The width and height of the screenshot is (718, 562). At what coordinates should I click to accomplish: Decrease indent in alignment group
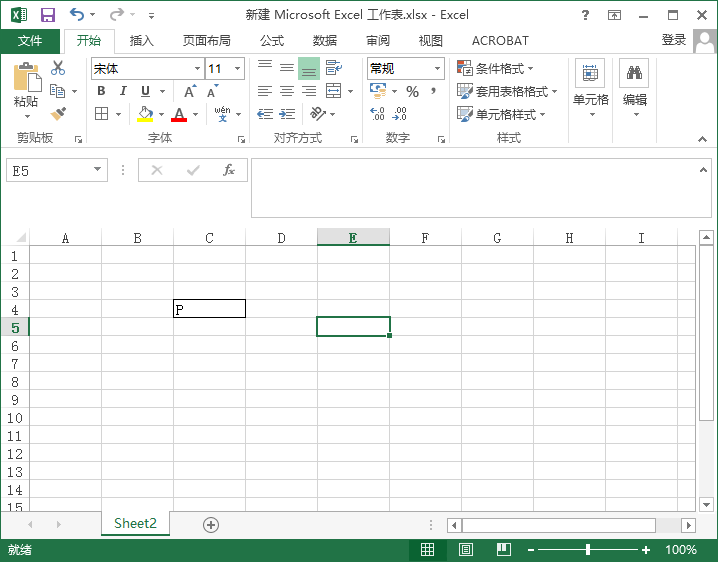click(x=265, y=114)
